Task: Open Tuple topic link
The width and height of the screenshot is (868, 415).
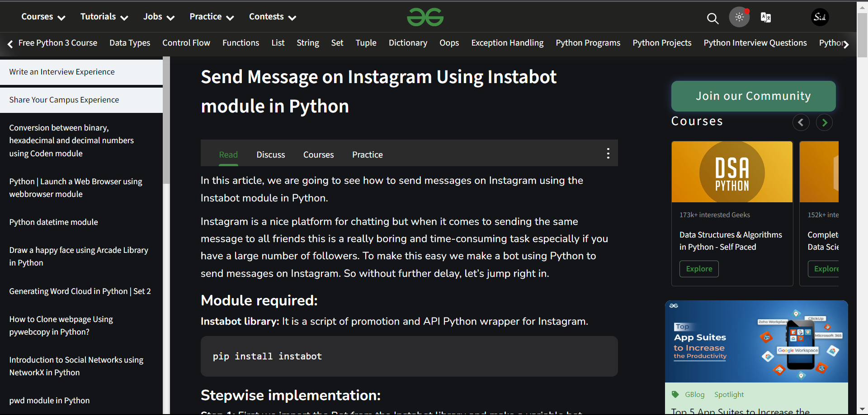Action: pos(366,43)
